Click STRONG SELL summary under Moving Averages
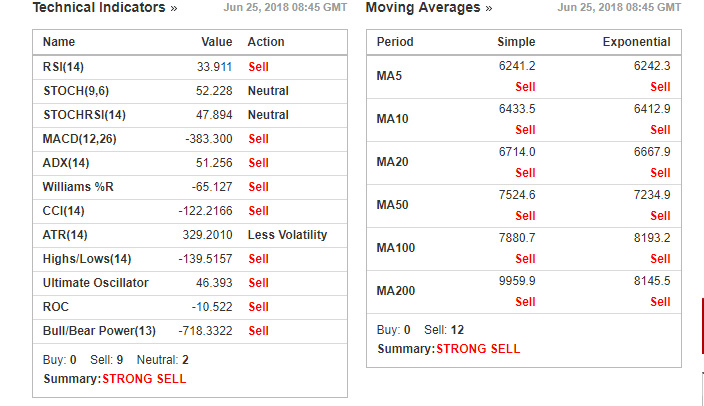The width and height of the screenshot is (704, 406). (478, 349)
